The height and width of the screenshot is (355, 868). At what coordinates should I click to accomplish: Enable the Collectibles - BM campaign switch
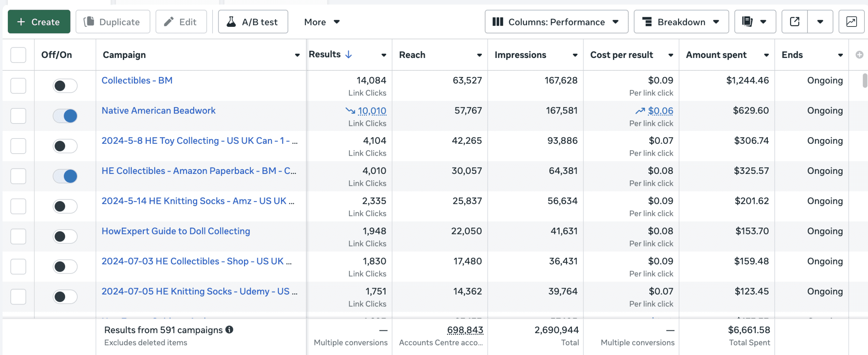(65, 86)
